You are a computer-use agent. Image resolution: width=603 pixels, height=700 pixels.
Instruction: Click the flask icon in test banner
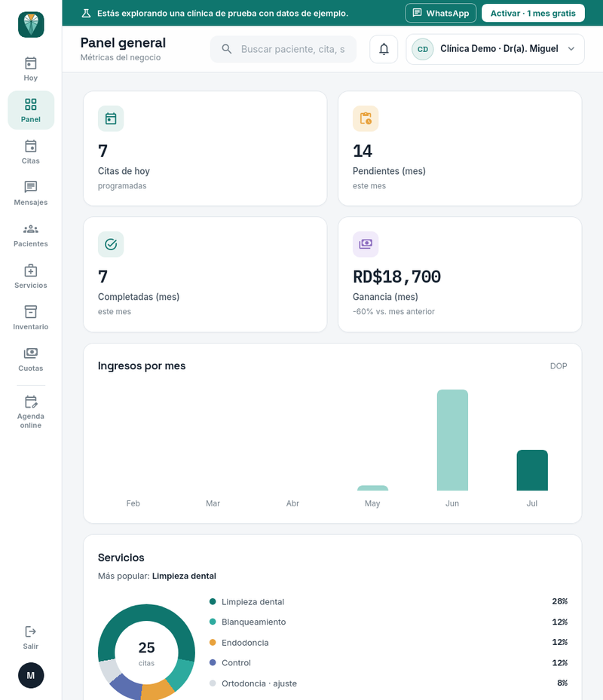(86, 14)
